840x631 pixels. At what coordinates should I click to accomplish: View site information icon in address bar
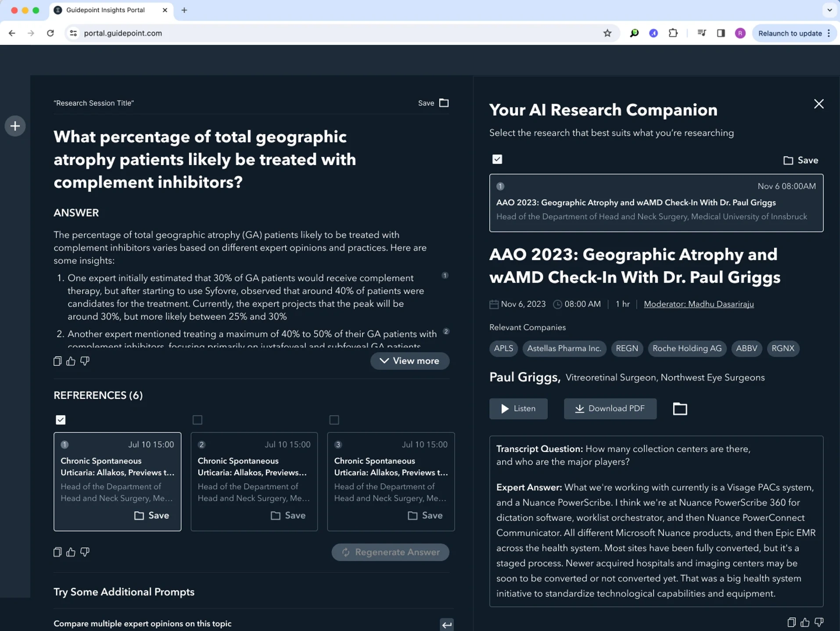[x=73, y=33]
